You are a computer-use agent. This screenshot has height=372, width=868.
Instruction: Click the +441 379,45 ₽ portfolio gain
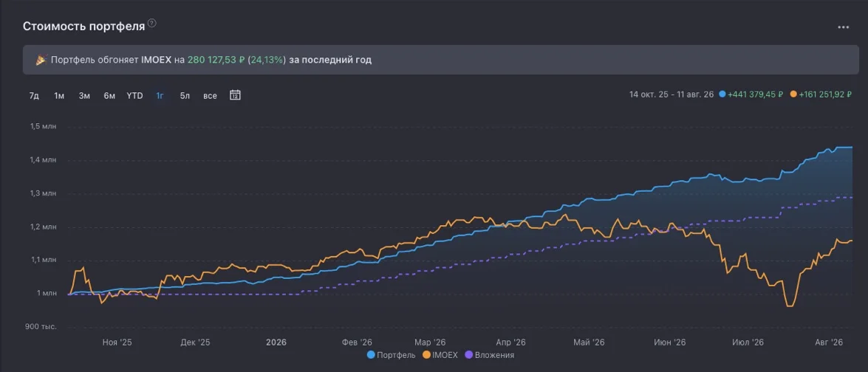(755, 94)
